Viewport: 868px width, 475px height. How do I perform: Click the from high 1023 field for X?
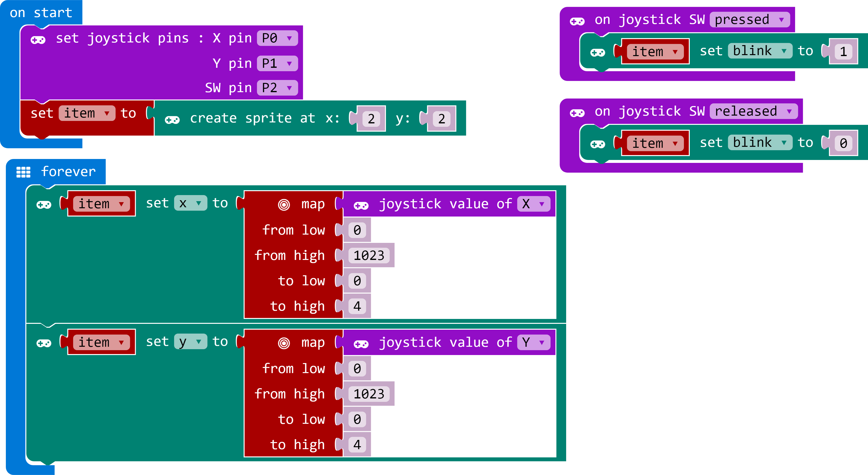click(x=369, y=255)
